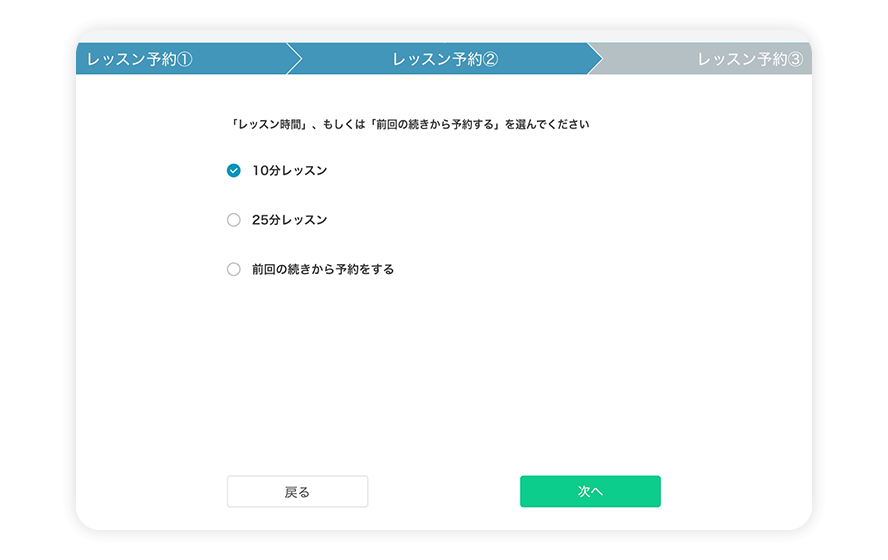Go to the レッスン予約① step
The image size is (888, 560).
coord(140,59)
